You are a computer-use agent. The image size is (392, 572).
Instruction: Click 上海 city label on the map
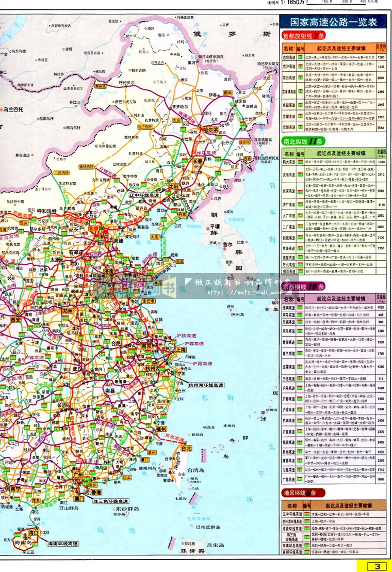(x=181, y=350)
